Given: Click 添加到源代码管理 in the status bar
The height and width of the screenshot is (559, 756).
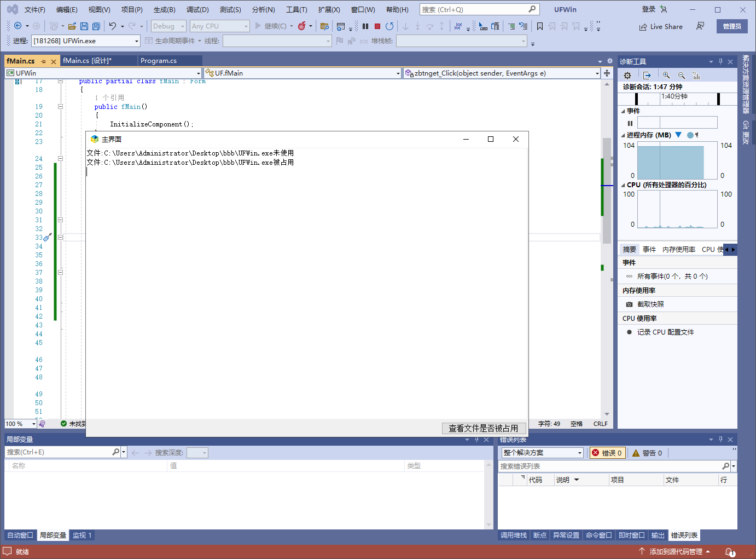Looking at the screenshot, I should point(675,552).
